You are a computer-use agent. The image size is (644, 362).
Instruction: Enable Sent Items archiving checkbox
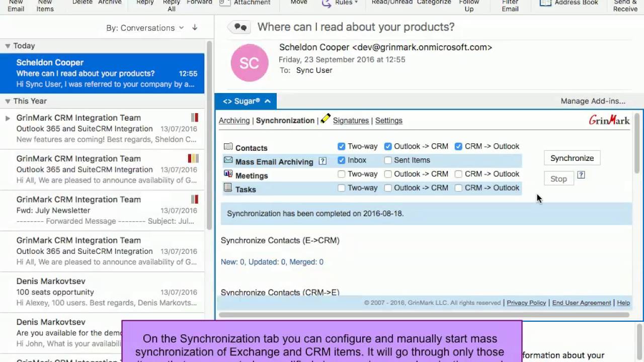pos(388,160)
